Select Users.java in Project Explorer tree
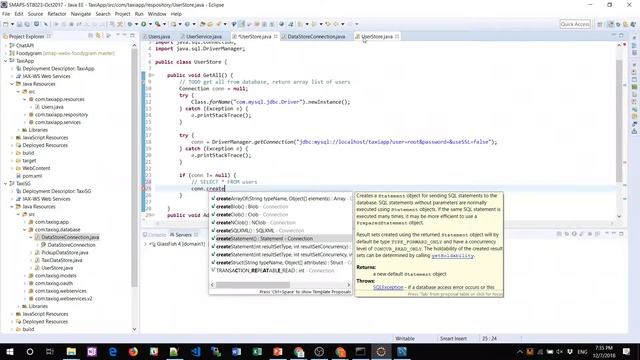The height and width of the screenshot is (360, 640). coord(52,107)
